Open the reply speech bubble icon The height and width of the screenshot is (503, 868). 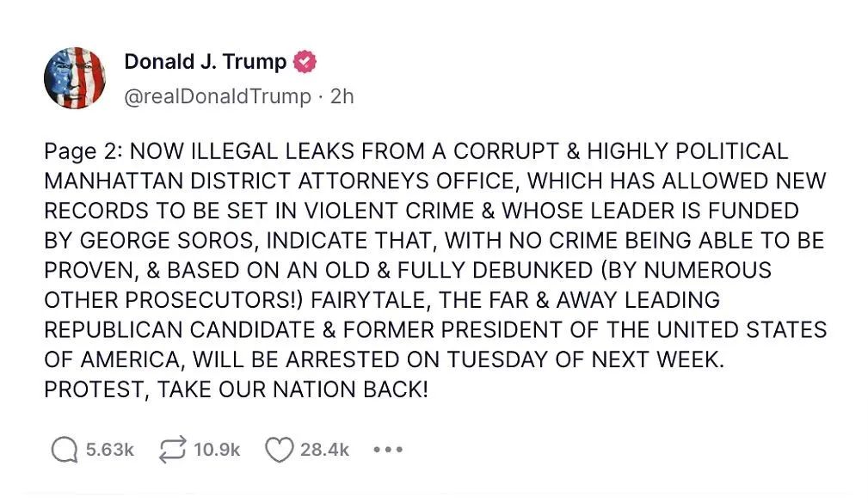pyautogui.click(x=65, y=450)
